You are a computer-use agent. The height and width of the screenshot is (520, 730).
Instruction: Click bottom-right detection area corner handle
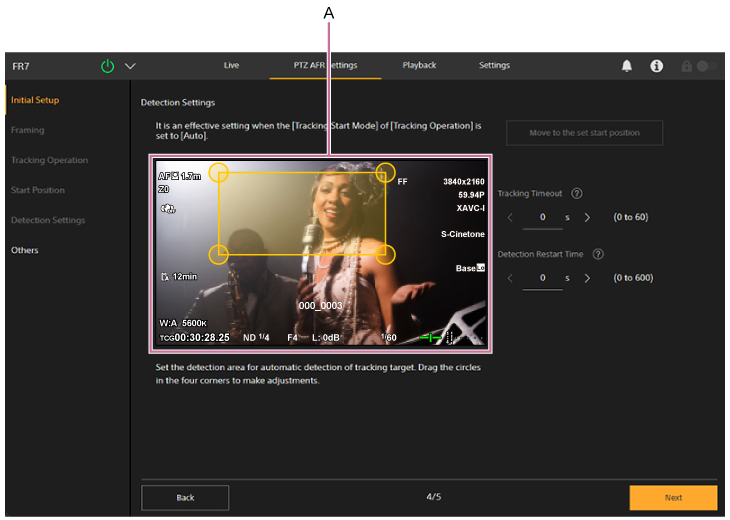(x=386, y=254)
